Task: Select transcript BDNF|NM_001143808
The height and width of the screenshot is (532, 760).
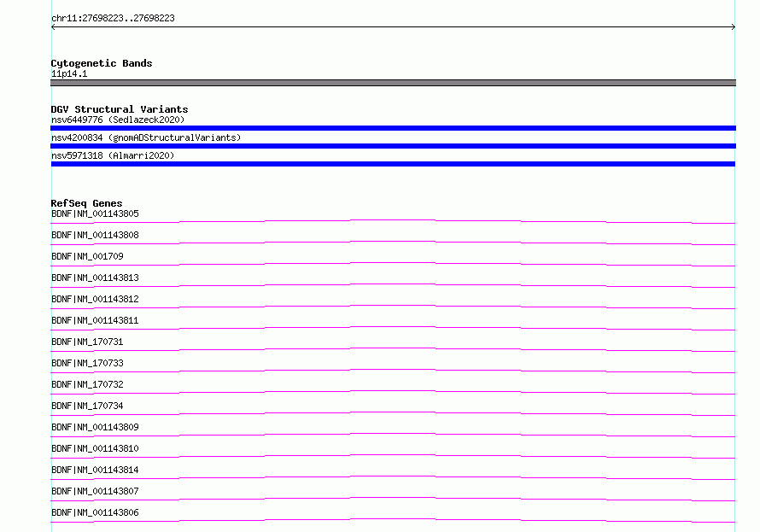Action: [95, 235]
